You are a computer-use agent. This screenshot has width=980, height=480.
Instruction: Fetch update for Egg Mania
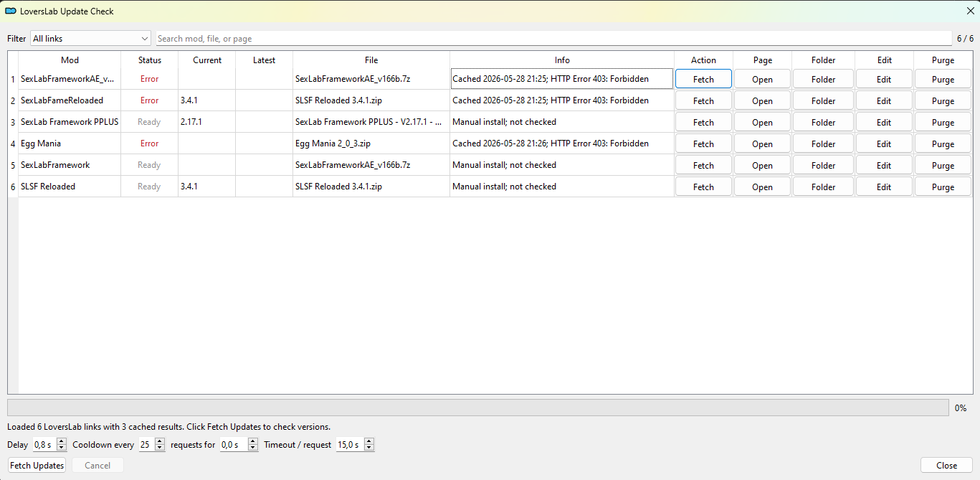703,143
